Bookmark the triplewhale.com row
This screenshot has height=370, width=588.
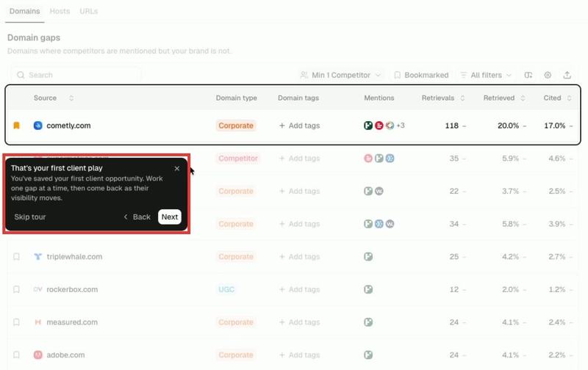[16, 256]
